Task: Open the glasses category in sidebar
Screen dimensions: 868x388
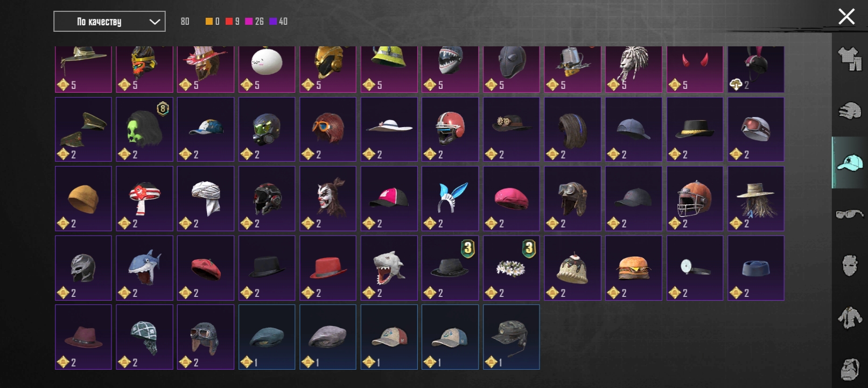Action: point(850,214)
